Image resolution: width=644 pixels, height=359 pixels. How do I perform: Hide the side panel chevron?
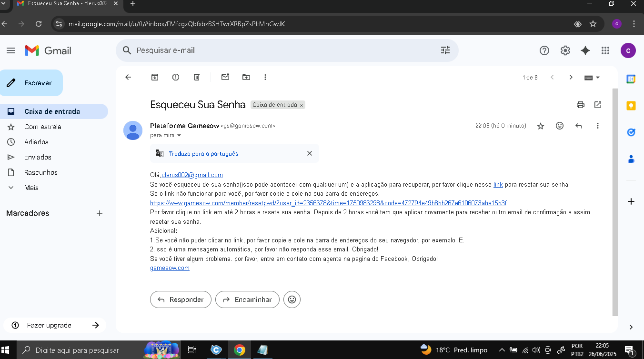(x=631, y=327)
